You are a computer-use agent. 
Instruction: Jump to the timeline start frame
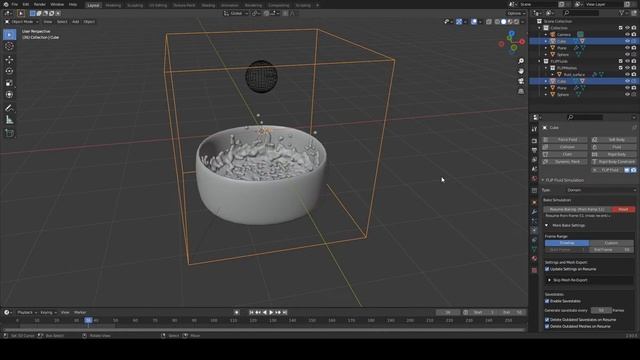point(251,312)
